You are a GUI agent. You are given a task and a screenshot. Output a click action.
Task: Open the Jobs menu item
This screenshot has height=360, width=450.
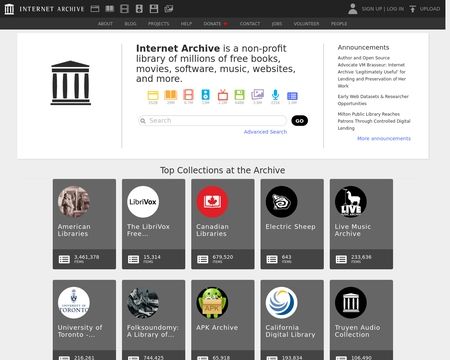(x=277, y=24)
